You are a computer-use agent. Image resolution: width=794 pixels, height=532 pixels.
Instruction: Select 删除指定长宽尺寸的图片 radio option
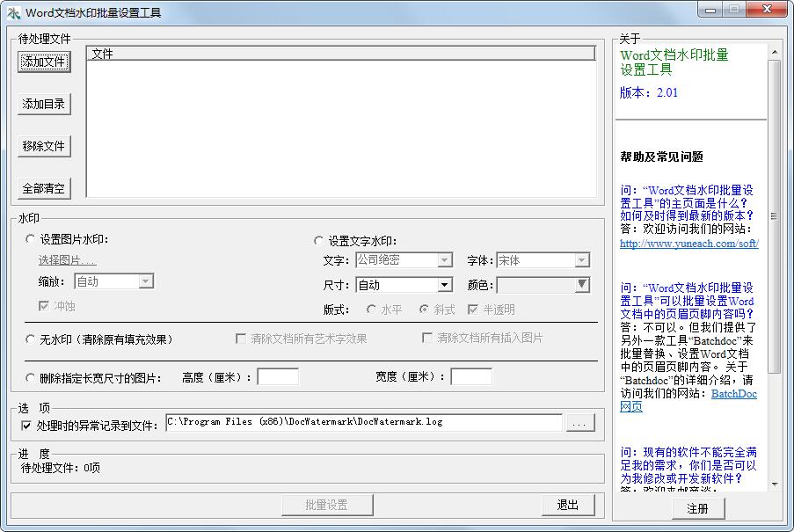(31, 378)
